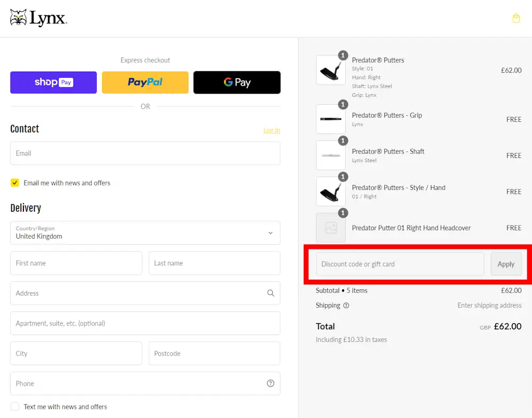Click the Predator Putters product thumbnail

coord(331,70)
